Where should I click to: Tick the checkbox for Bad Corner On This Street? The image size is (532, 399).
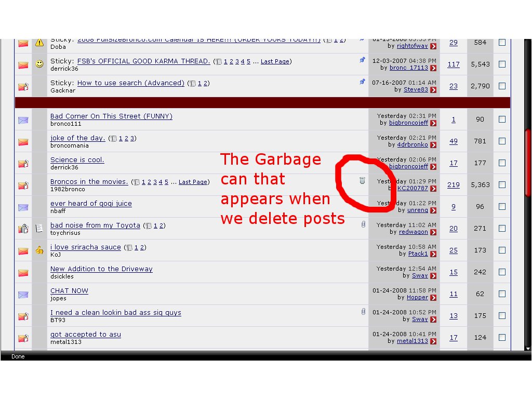(x=502, y=119)
